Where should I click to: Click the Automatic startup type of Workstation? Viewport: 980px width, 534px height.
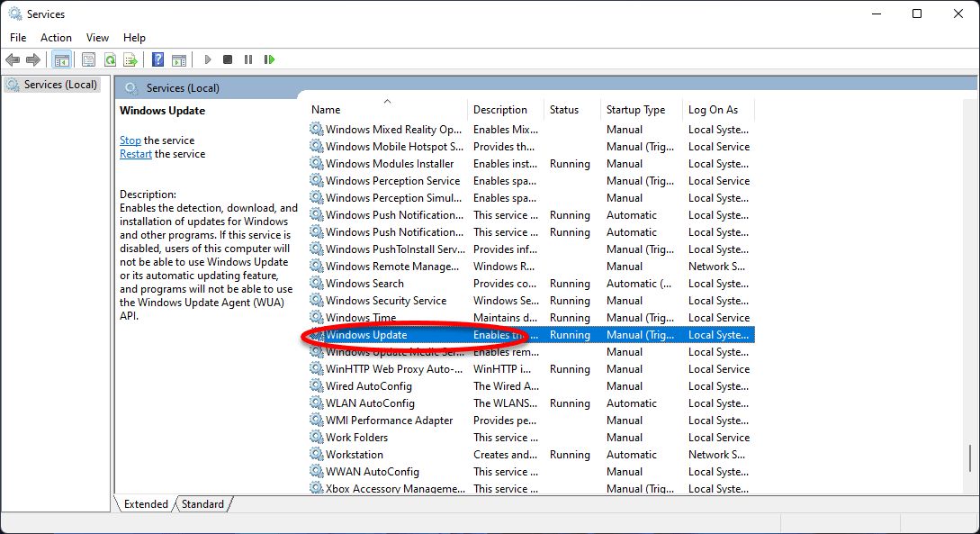point(631,455)
